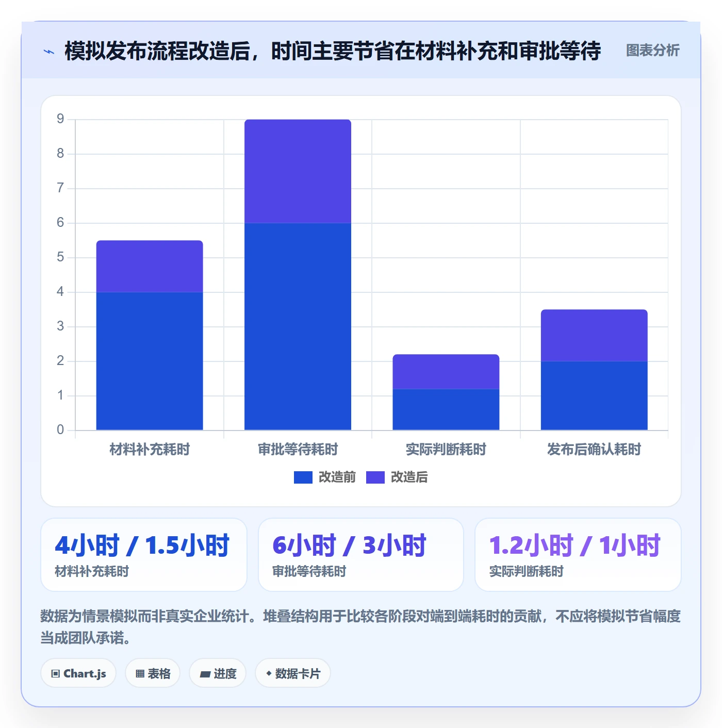
Task: Open the 表格 tag
Action: click(x=153, y=673)
